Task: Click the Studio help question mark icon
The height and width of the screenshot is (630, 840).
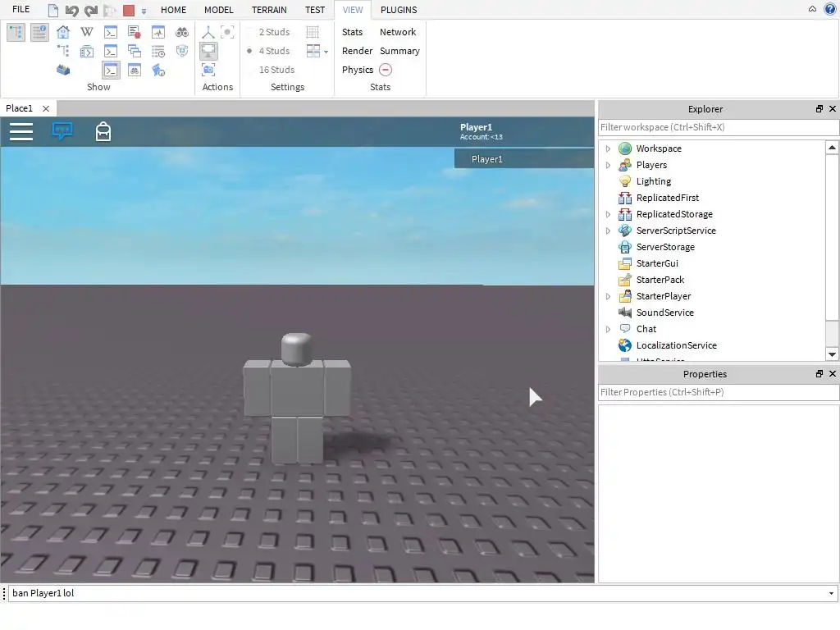Action: (830, 9)
